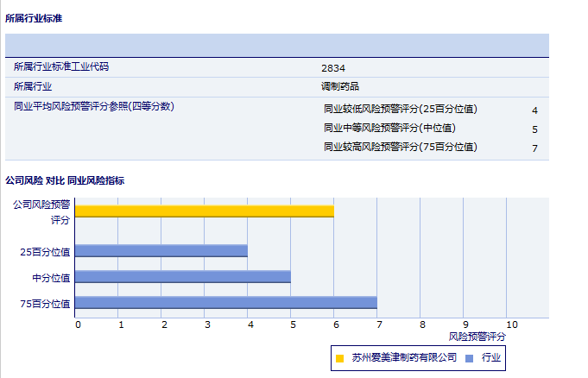The height and width of the screenshot is (378, 588).
Task: Select the 行业 legend label
Action: point(491,357)
